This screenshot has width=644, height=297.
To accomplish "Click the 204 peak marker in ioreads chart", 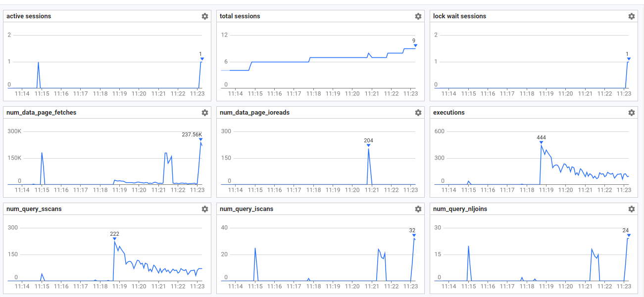I will (368, 146).
